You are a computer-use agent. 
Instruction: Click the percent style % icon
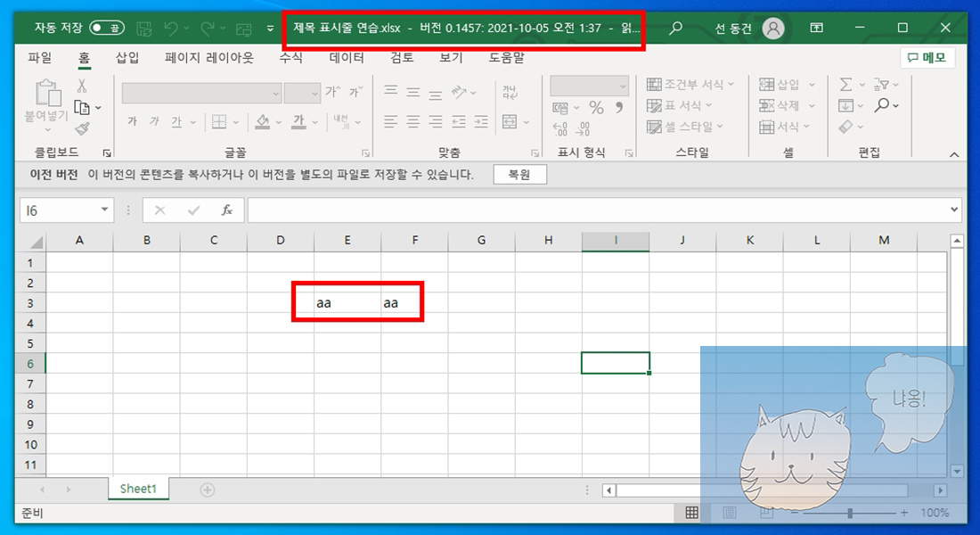[x=596, y=108]
